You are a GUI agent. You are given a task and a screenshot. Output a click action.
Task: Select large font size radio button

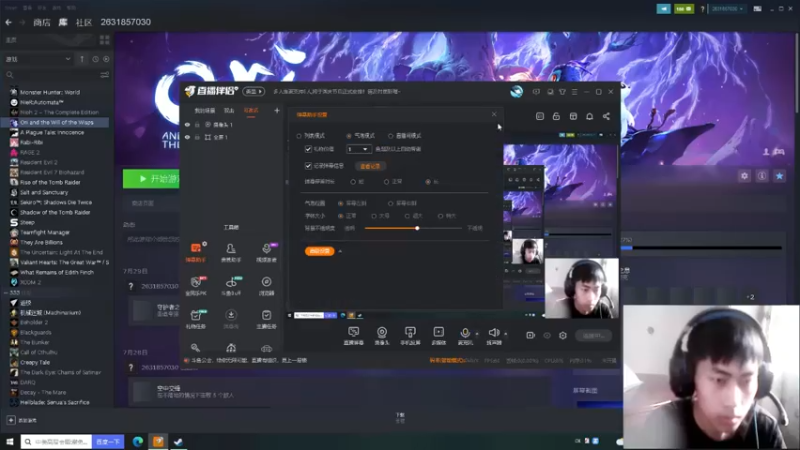[x=374, y=216]
